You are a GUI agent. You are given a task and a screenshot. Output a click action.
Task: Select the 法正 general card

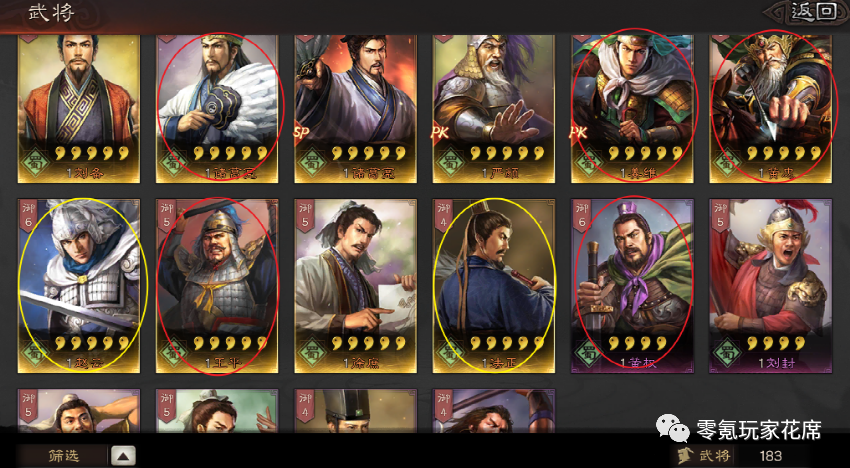click(494, 286)
